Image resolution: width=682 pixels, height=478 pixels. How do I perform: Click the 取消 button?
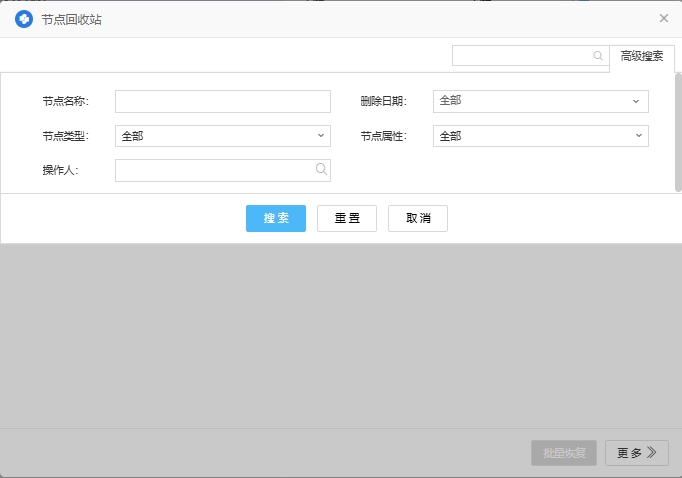point(417,219)
